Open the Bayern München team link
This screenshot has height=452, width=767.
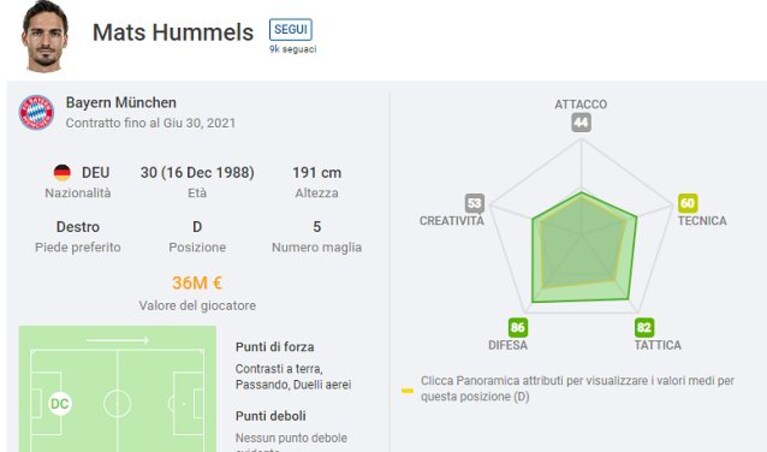(121, 103)
